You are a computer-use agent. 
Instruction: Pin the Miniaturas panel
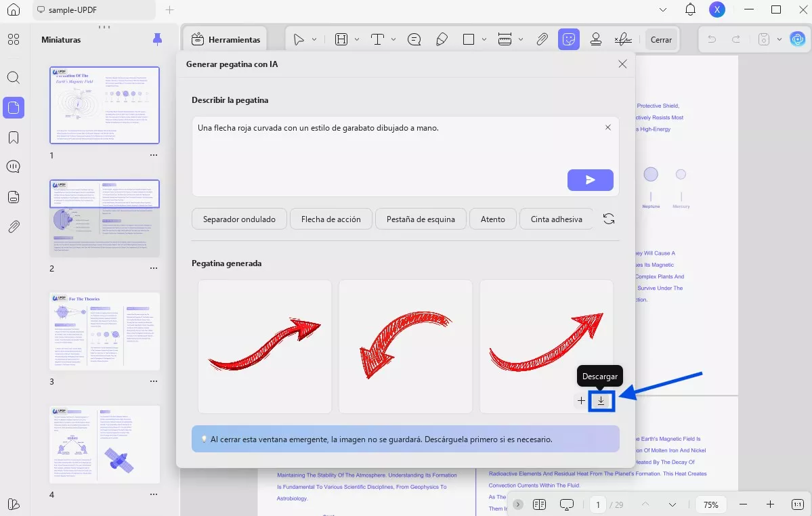(x=157, y=39)
